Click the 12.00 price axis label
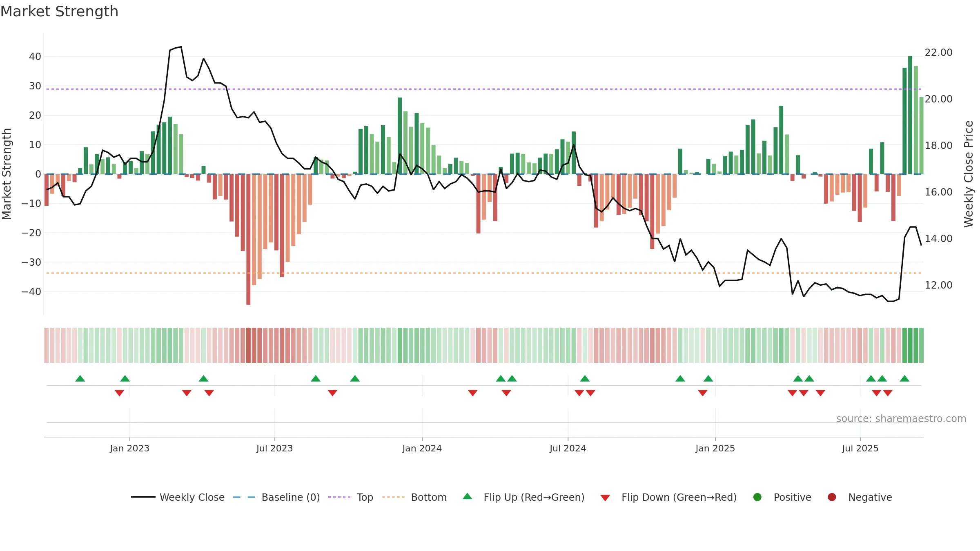This screenshot has height=551, width=980. [x=938, y=285]
